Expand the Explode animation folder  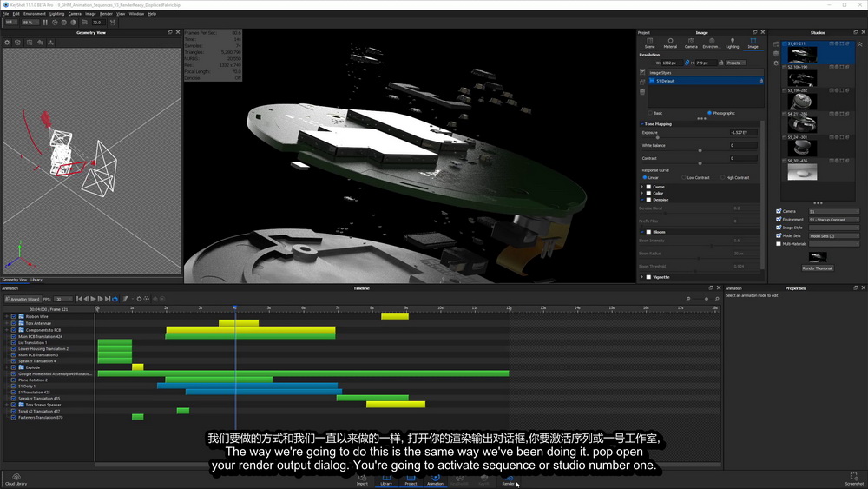pos(7,367)
